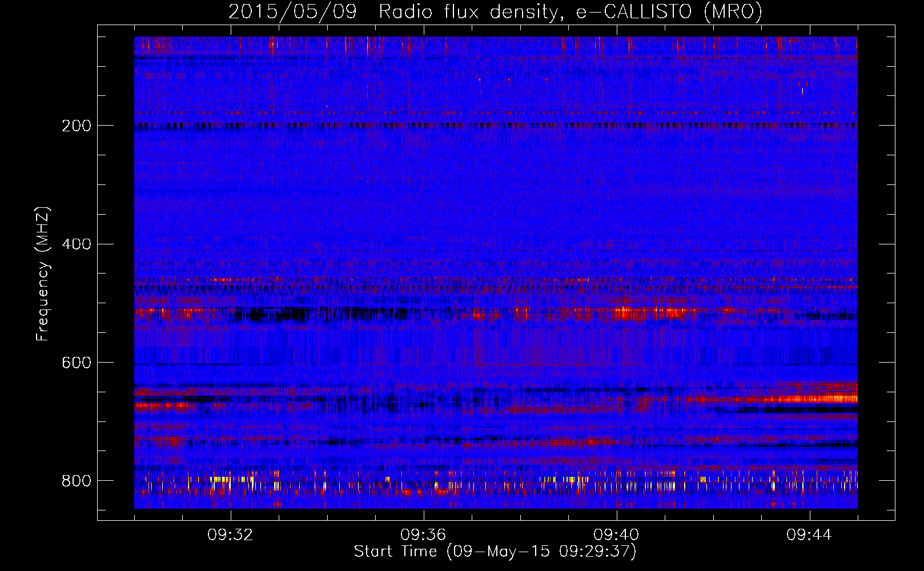Click the 'Start Time (09-May-15 09:29:37)' label
924x571 pixels.
pos(495,552)
